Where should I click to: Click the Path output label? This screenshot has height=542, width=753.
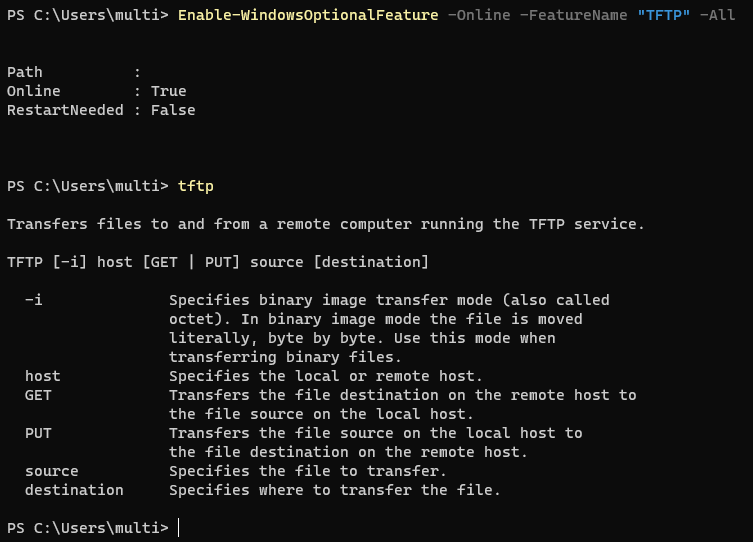click(24, 72)
